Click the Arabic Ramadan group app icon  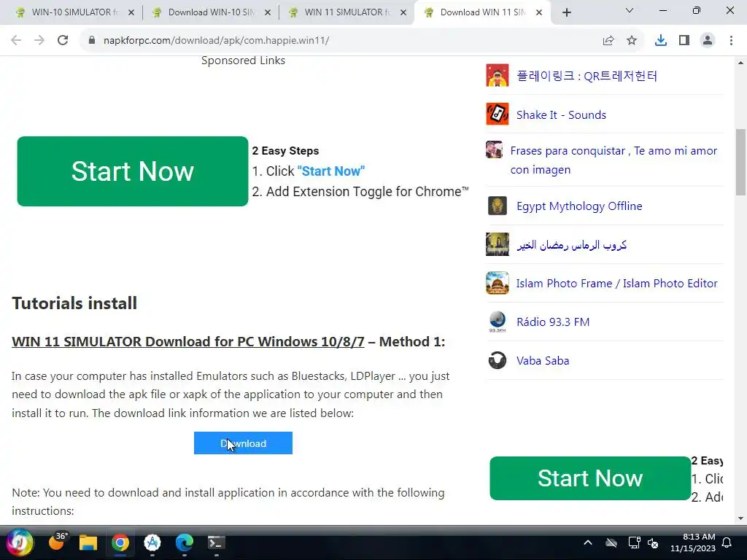[x=498, y=244]
